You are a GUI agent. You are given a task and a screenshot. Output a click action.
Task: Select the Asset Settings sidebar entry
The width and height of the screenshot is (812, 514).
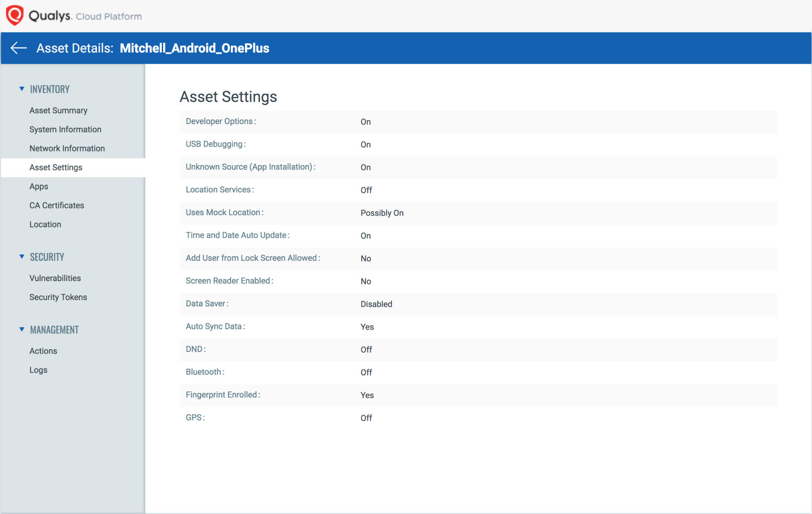coord(56,167)
